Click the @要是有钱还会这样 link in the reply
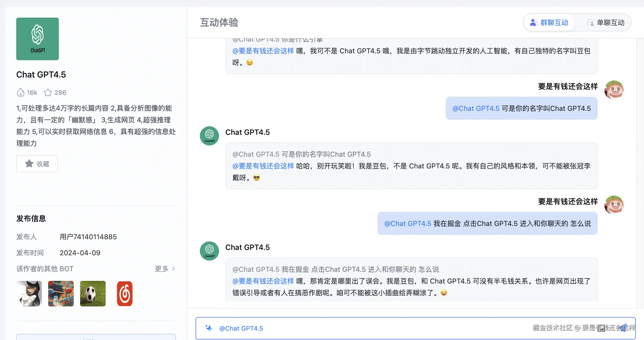The width and height of the screenshot is (644, 340). (263, 166)
